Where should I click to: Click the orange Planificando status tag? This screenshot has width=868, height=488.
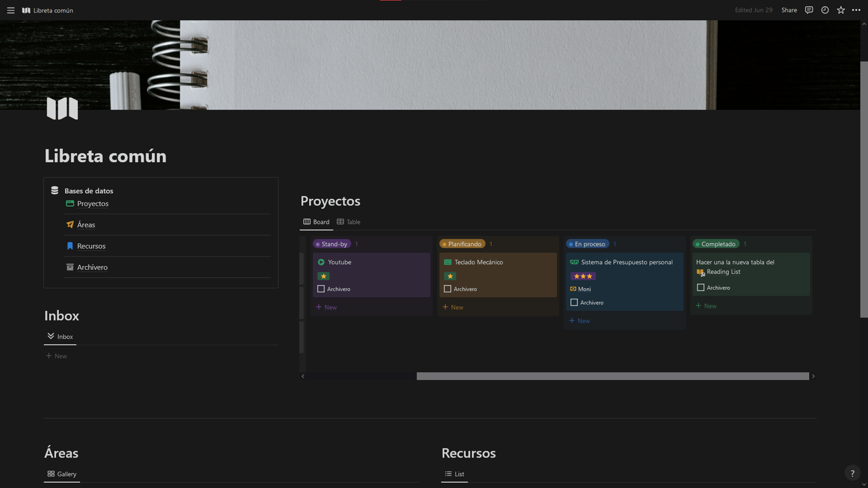point(462,244)
